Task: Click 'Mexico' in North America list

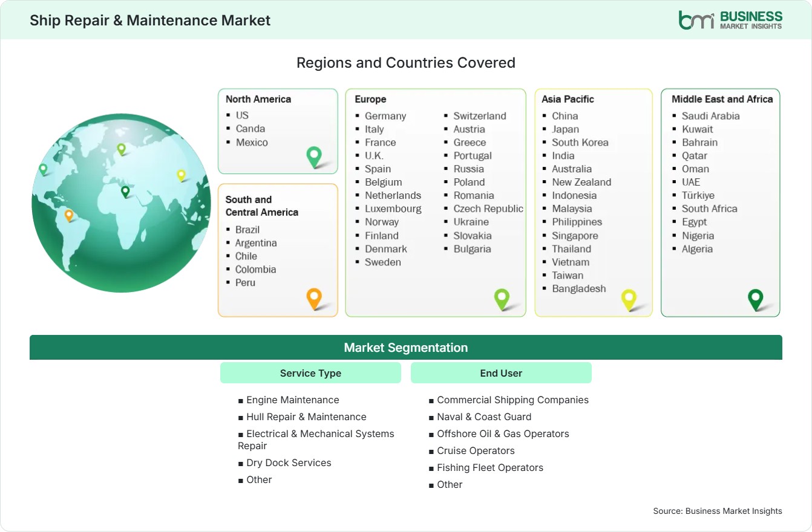Action: tap(252, 142)
